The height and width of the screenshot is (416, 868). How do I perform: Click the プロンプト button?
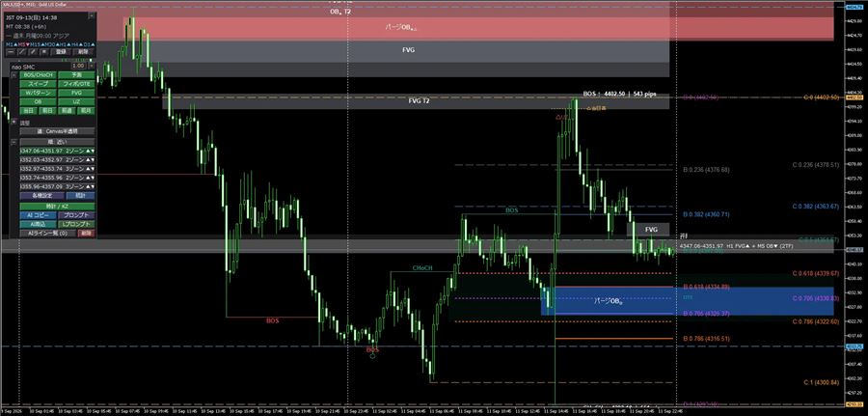(76, 215)
